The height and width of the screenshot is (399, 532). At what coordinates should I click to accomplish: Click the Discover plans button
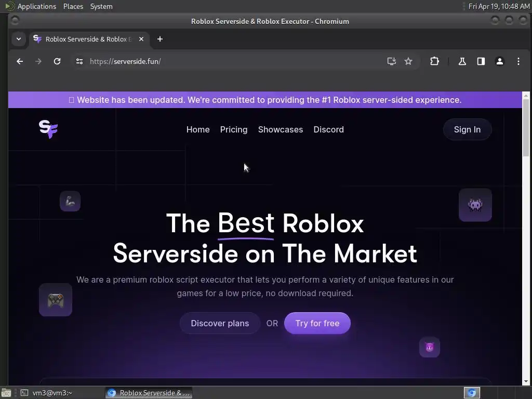click(x=220, y=323)
